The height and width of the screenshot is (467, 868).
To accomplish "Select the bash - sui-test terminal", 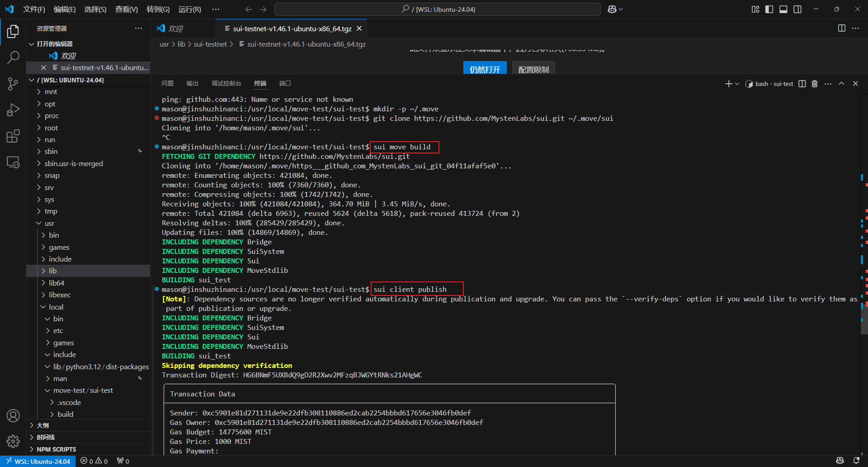I will click(x=769, y=84).
